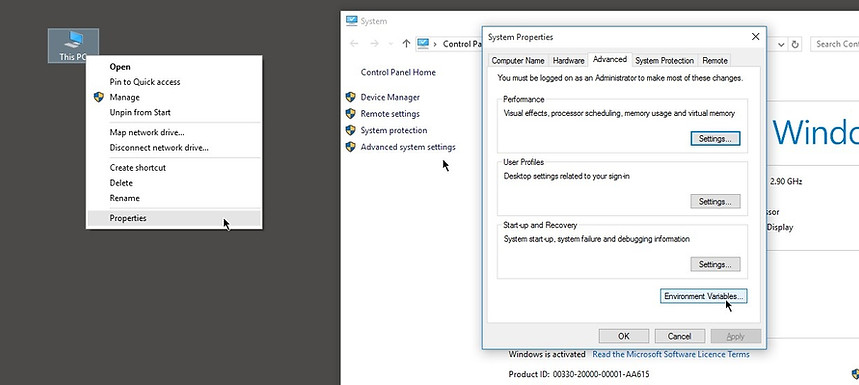
Task: Click the shield icon next to Remote settings
Action: (351, 113)
